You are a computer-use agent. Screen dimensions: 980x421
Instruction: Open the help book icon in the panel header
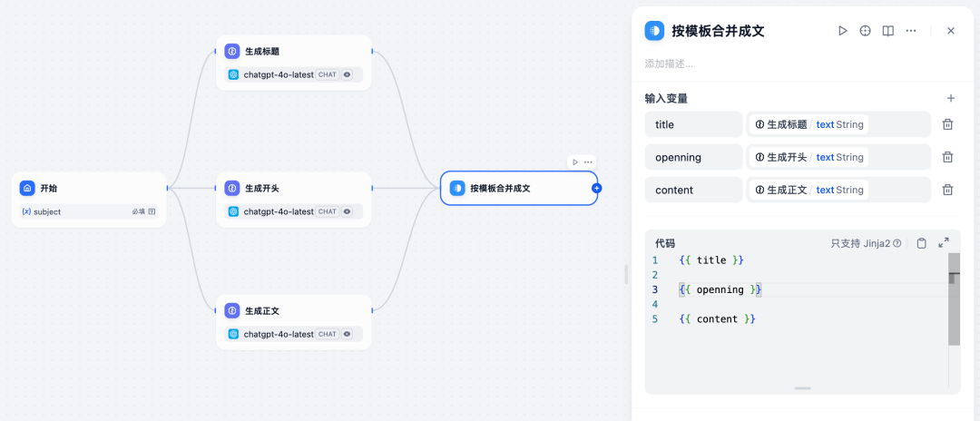click(x=887, y=31)
